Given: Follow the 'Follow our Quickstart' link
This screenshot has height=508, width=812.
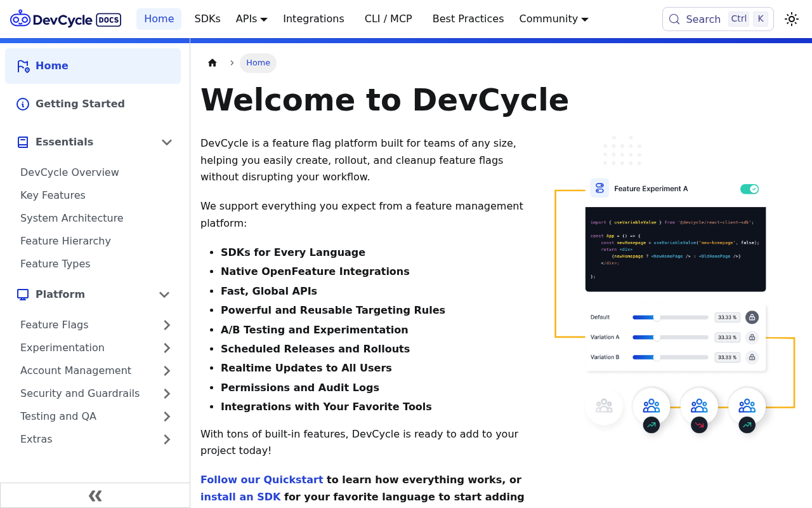Looking at the screenshot, I should pyautogui.click(x=261, y=480).
